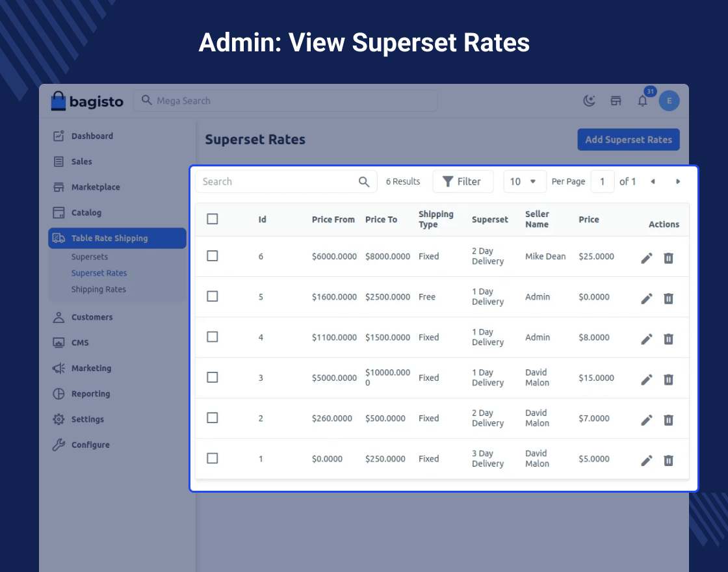This screenshot has width=728, height=572.
Task: Click Add Superset Rates button
Action: click(628, 140)
